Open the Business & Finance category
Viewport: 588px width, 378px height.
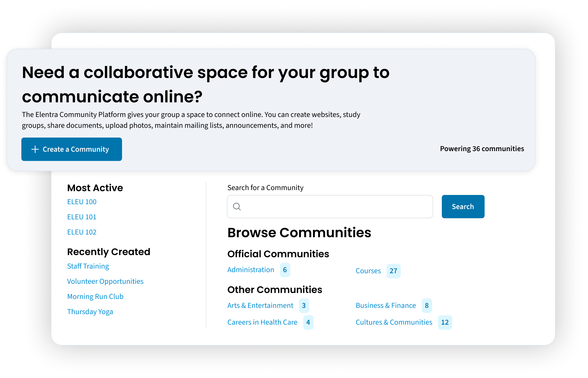coord(386,305)
